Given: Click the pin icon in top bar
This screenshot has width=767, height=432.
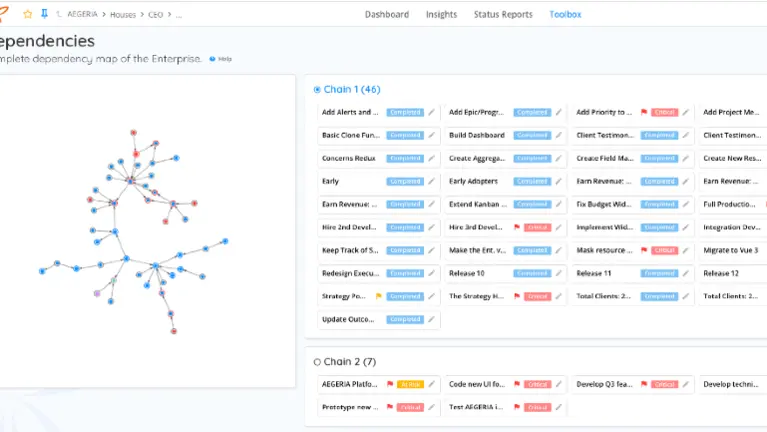Looking at the screenshot, I should (x=43, y=15).
